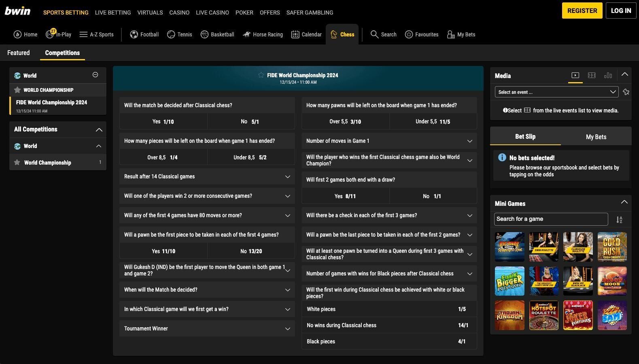Go to Football section
639x364 pixels.
coord(144,34)
